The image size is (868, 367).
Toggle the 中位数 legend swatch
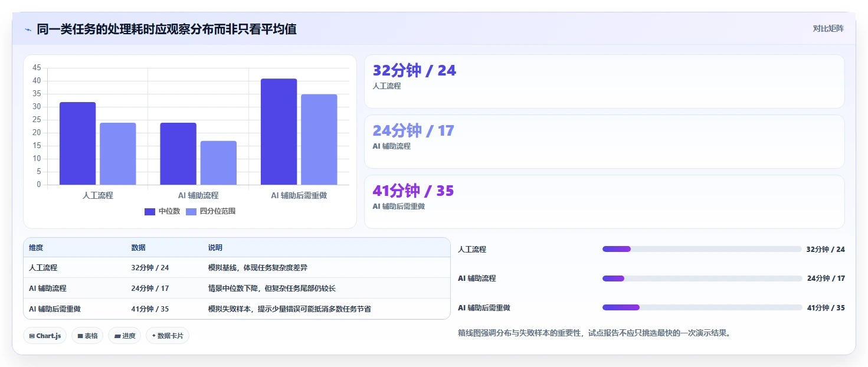[x=150, y=211]
